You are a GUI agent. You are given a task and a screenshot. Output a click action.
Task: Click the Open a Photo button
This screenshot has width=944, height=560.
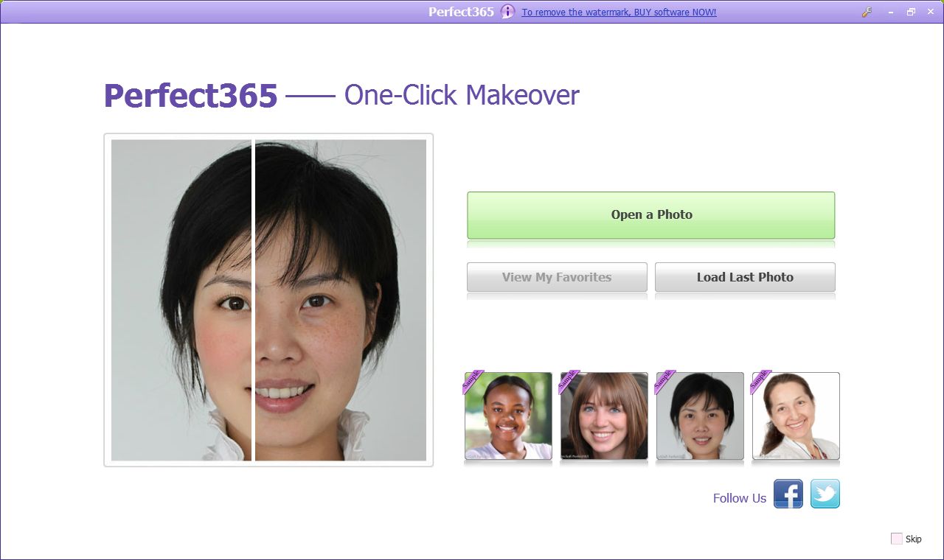651,215
